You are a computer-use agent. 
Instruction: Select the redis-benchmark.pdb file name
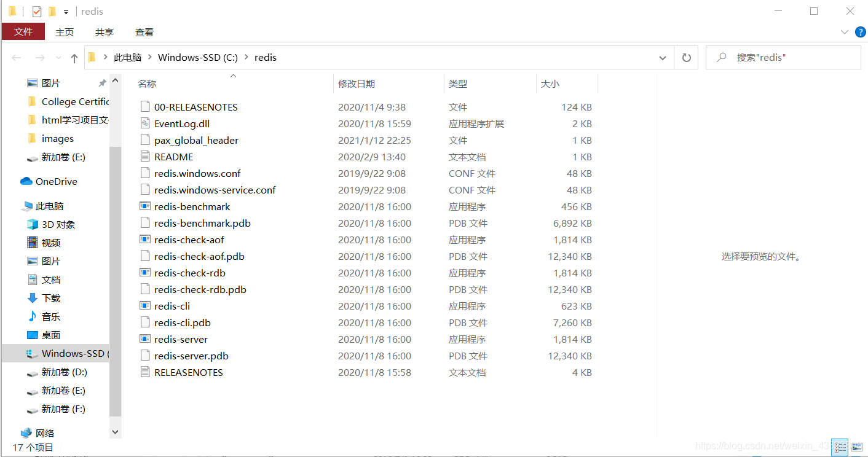tap(202, 223)
